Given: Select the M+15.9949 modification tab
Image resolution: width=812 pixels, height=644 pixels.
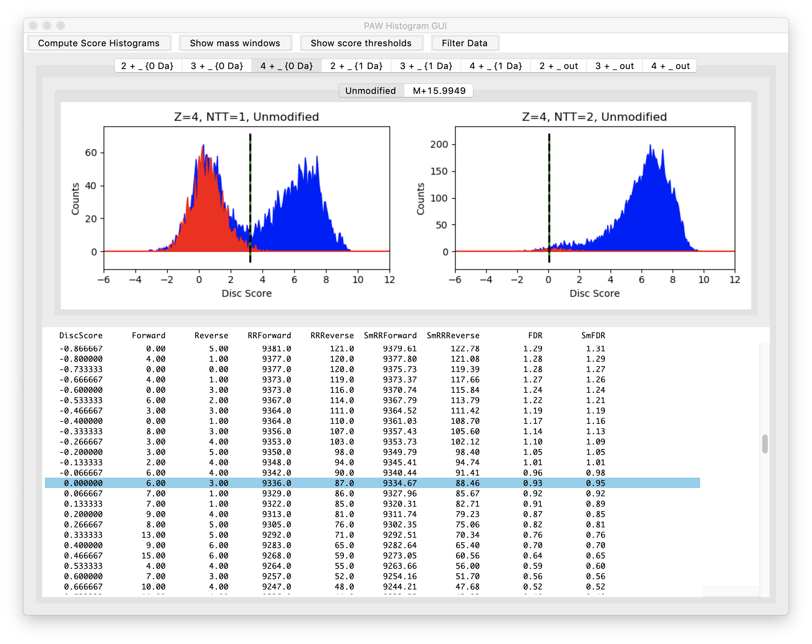Looking at the screenshot, I should 439,91.
